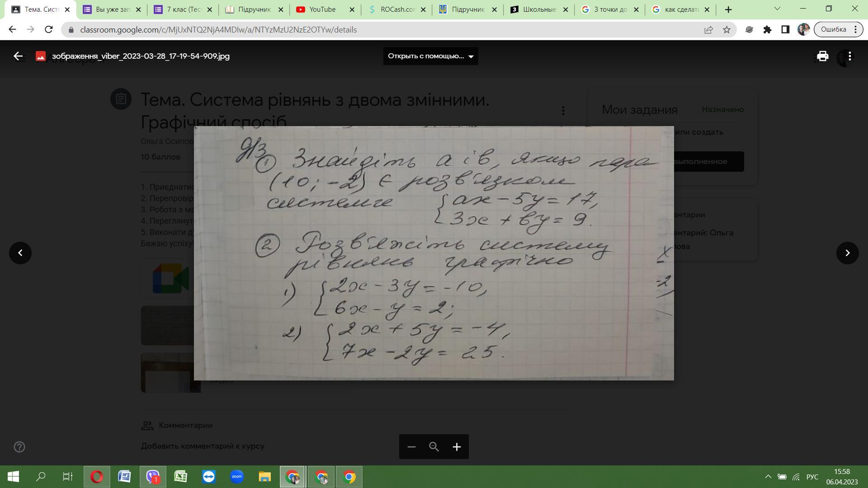Screen dimensions: 868x488
Task: Zoom in using the plus button
Action: click(x=457, y=447)
